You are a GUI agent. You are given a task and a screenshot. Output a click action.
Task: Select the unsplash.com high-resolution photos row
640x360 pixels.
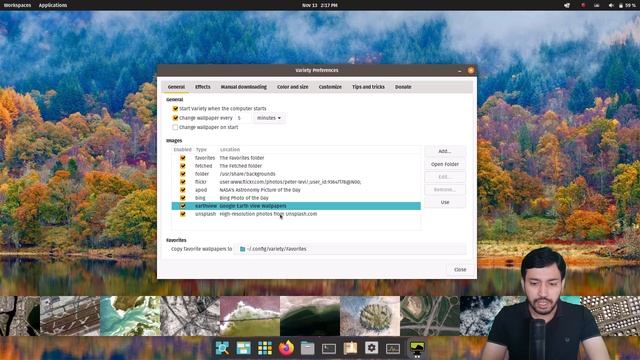click(296, 214)
